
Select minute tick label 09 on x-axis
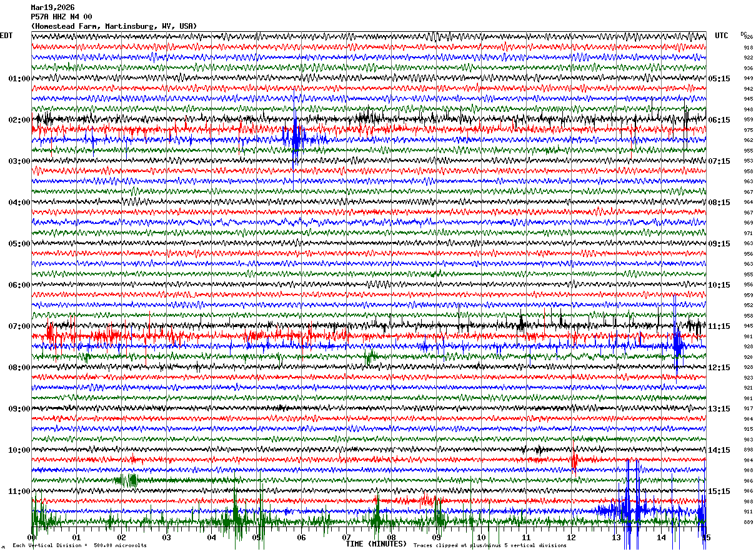tap(436, 538)
